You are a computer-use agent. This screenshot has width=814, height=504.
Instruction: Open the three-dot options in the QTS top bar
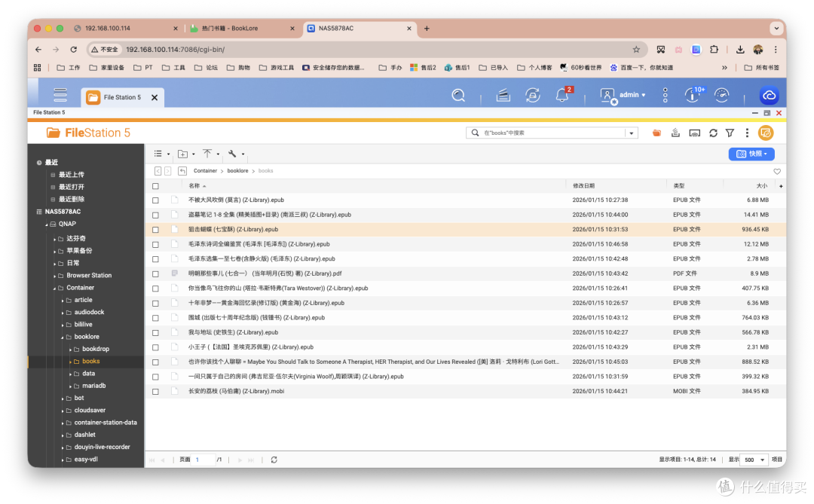pos(665,95)
